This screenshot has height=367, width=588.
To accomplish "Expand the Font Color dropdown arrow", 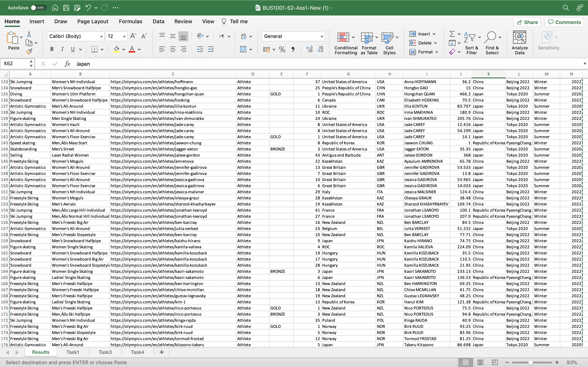I will [x=139, y=49].
